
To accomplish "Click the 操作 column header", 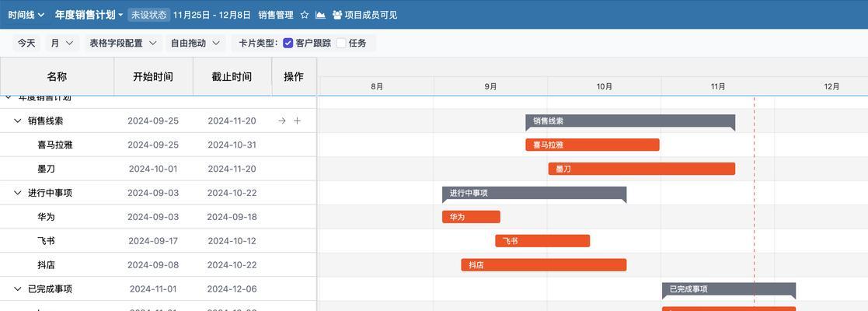I will [x=294, y=77].
